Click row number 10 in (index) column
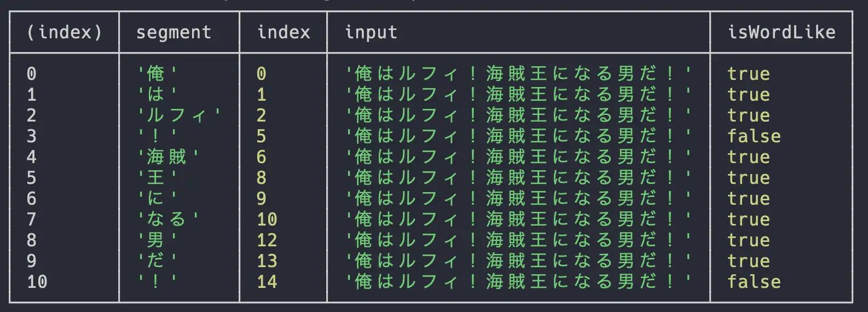This screenshot has height=312, width=868. (x=37, y=282)
